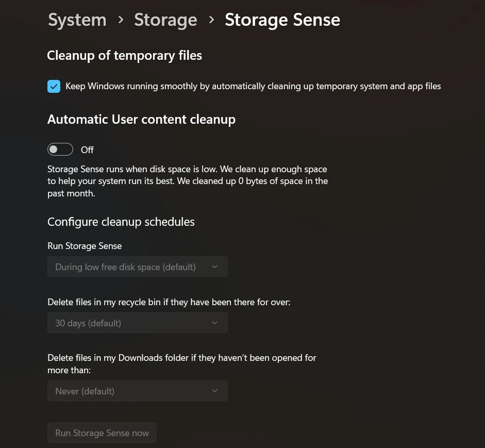Open the Downloads folder cleanup schedule dropdown

pos(137,391)
